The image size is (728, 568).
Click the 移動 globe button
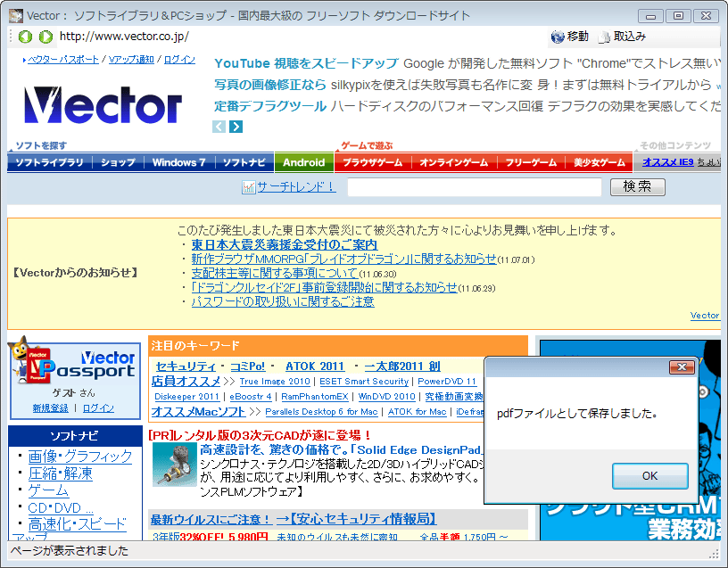(x=570, y=37)
